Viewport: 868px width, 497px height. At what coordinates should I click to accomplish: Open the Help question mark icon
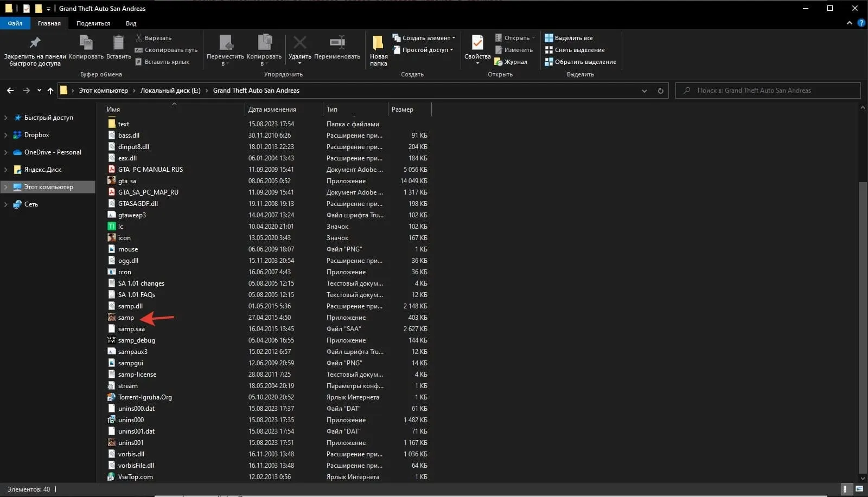click(x=861, y=23)
